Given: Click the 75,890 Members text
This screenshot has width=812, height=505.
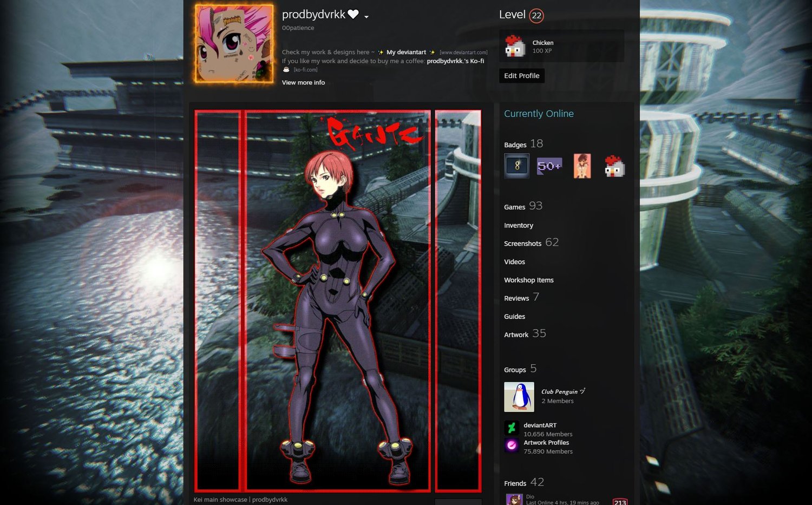Looking at the screenshot, I should (x=548, y=451).
